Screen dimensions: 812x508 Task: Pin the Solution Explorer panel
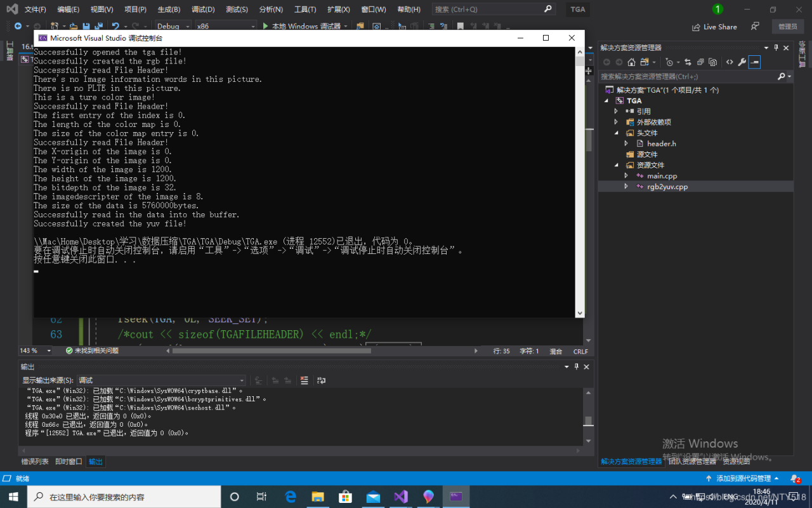click(x=776, y=48)
